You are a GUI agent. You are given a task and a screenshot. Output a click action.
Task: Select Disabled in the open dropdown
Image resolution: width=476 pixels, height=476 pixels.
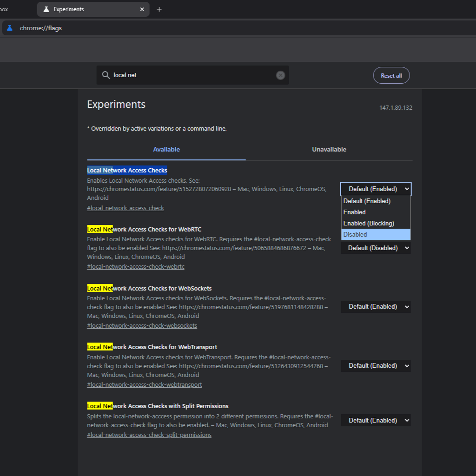coord(376,234)
